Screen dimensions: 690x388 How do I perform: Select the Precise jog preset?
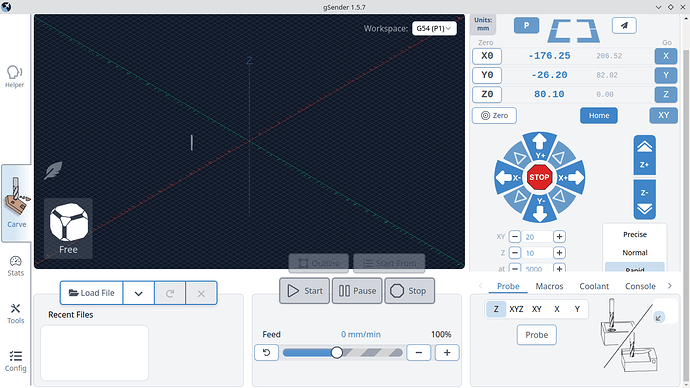[635, 234]
